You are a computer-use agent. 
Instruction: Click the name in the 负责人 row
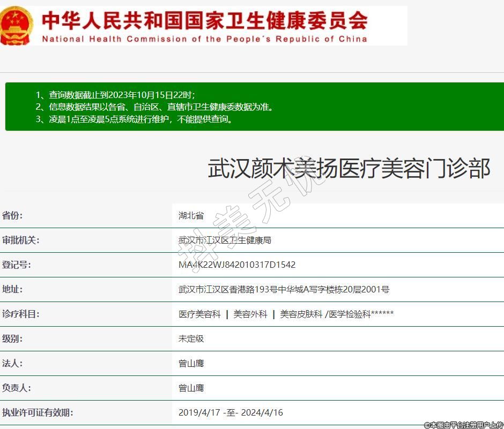191,388
